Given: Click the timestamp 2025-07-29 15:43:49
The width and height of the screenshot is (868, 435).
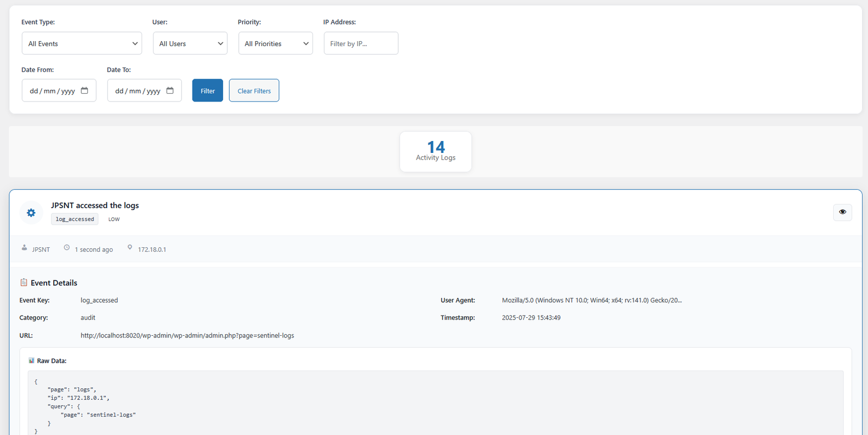Looking at the screenshot, I should click(531, 318).
